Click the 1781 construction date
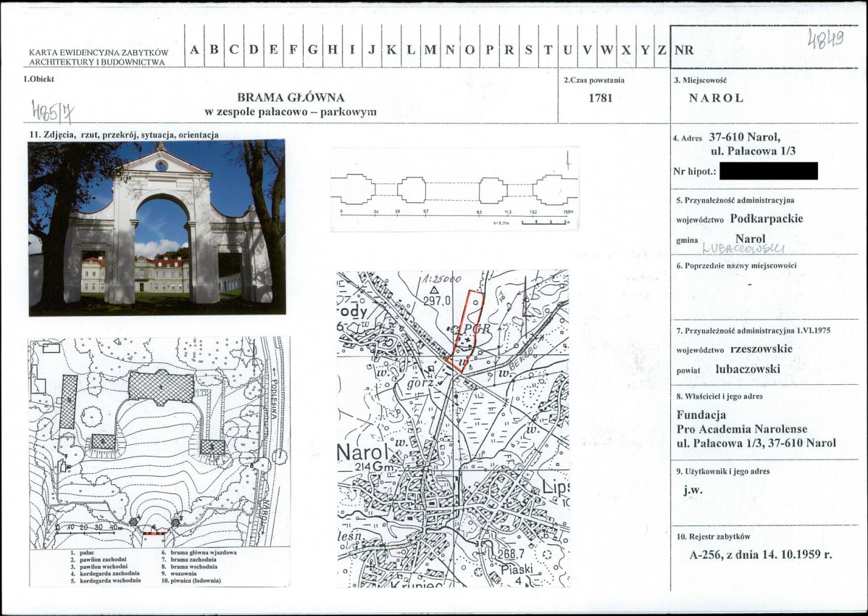Image resolution: width=868 pixels, height=616 pixels. pos(600,98)
